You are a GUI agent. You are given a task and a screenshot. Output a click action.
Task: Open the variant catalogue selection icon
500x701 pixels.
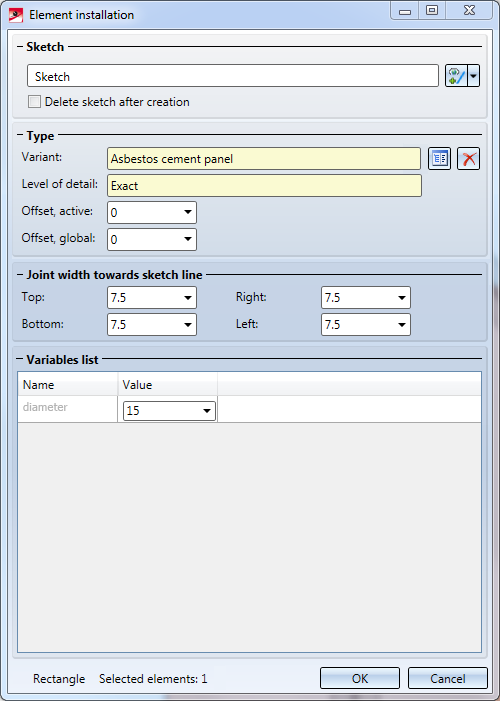tap(439, 159)
